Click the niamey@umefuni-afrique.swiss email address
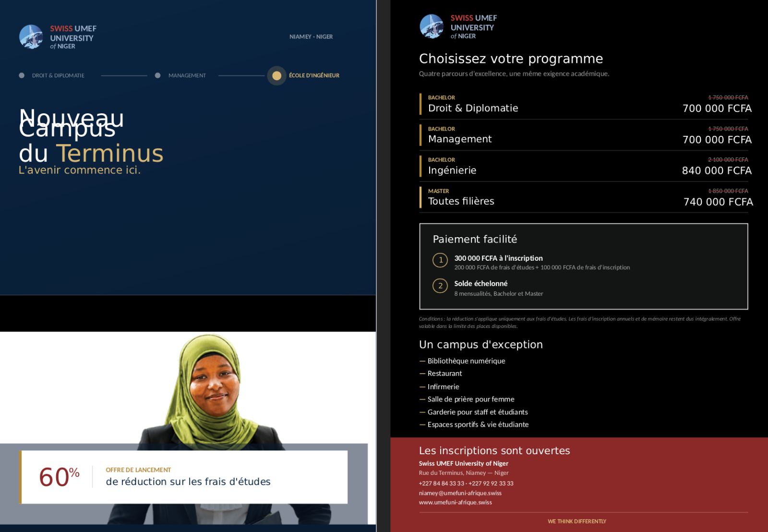 (x=460, y=493)
